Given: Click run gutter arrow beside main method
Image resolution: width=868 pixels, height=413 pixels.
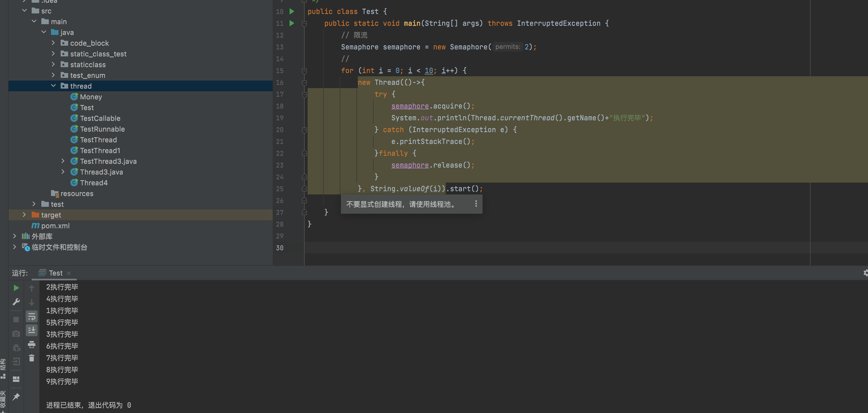Looking at the screenshot, I should [292, 23].
